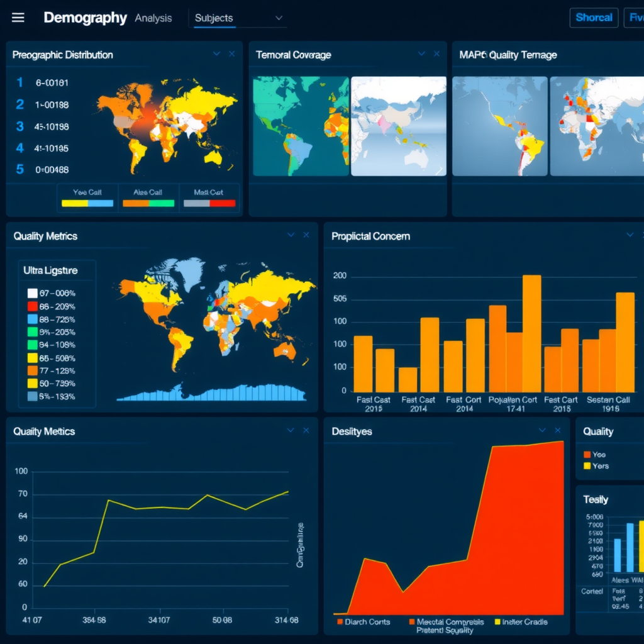This screenshot has height=644, width=644.
Task: Open the hamburger menu icon
Action: (x=18, y=17)
